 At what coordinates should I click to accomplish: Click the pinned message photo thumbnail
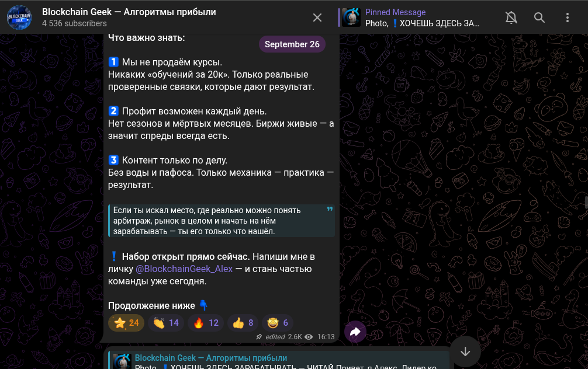point(351,18)
